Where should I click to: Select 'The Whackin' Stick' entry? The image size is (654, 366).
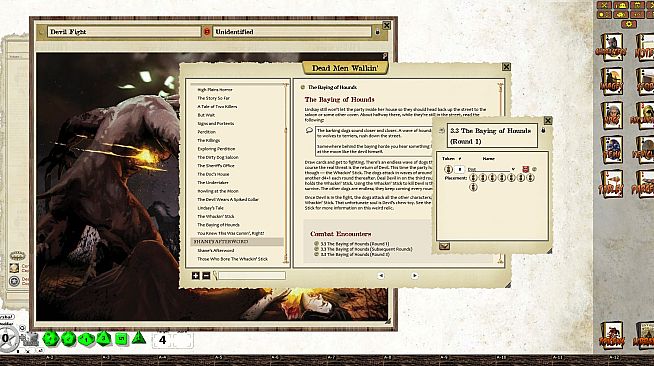[216, 216]
